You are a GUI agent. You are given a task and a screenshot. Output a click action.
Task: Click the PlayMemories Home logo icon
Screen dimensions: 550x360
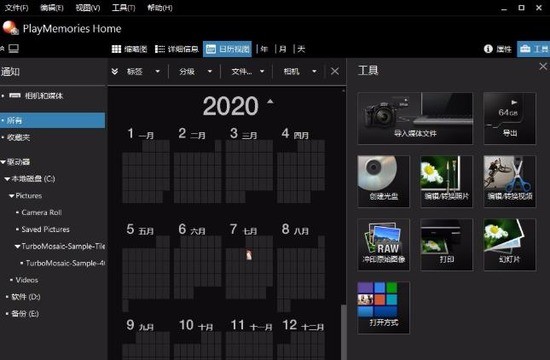point(10,28)
